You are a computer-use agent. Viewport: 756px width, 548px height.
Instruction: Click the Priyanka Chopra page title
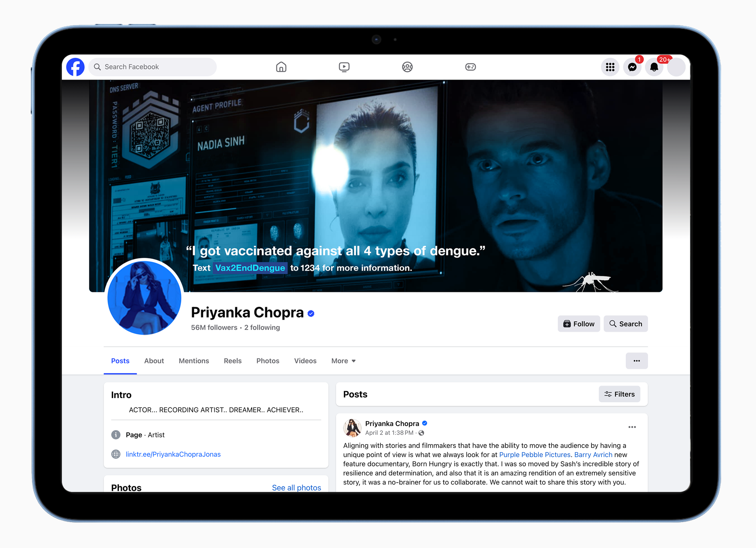coord(247,313)
